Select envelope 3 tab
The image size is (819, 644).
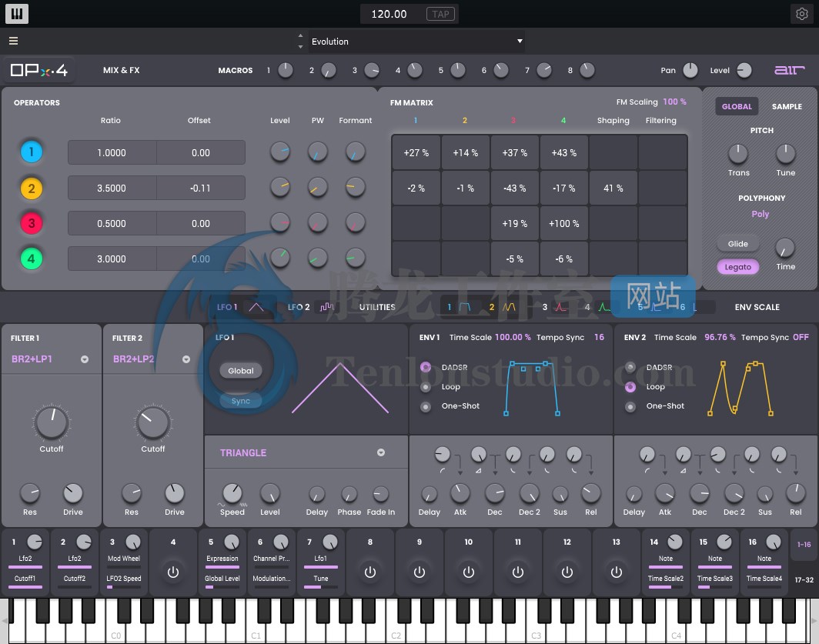pyautogui.click(x=555, y=307)
